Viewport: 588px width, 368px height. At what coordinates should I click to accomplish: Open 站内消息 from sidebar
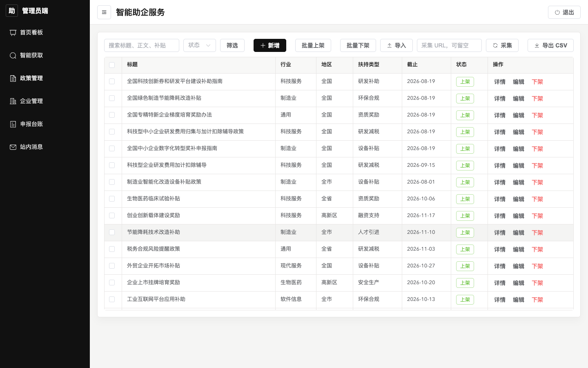coord(45,147)
